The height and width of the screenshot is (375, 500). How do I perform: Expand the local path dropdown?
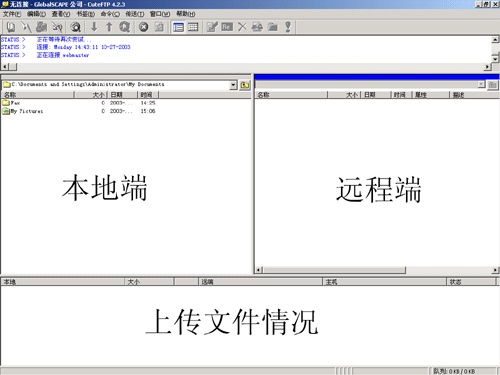(x=233, y=85)
